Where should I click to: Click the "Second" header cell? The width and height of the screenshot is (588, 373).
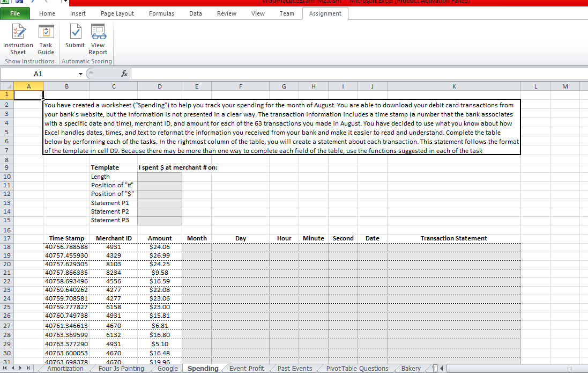[343, 238]
